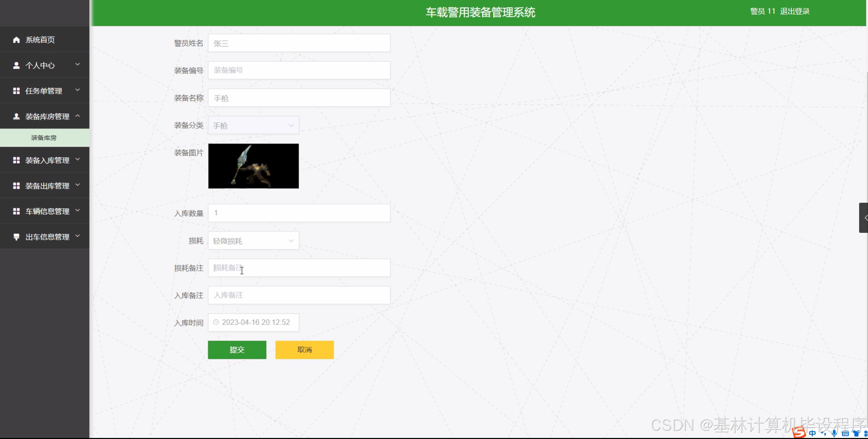
Task: Click the Sogou punctuation mode icon
Action: [x=824, y=434]
